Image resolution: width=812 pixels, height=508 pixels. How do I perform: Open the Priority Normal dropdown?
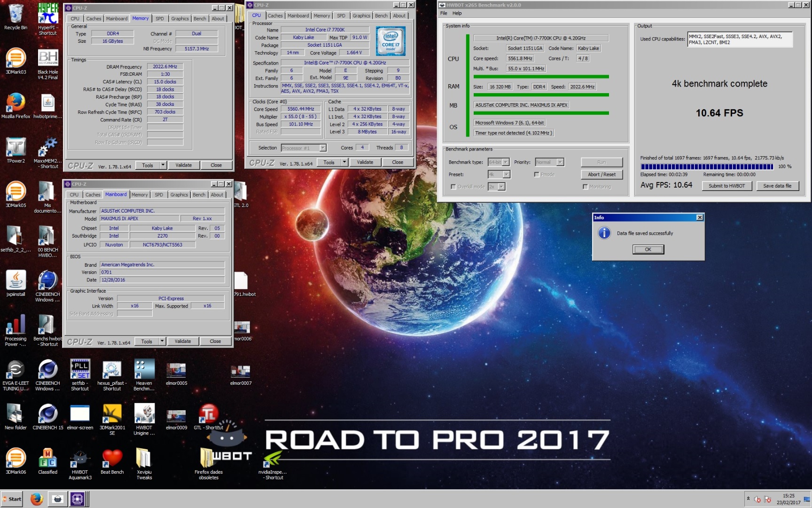tap(560, 162)
